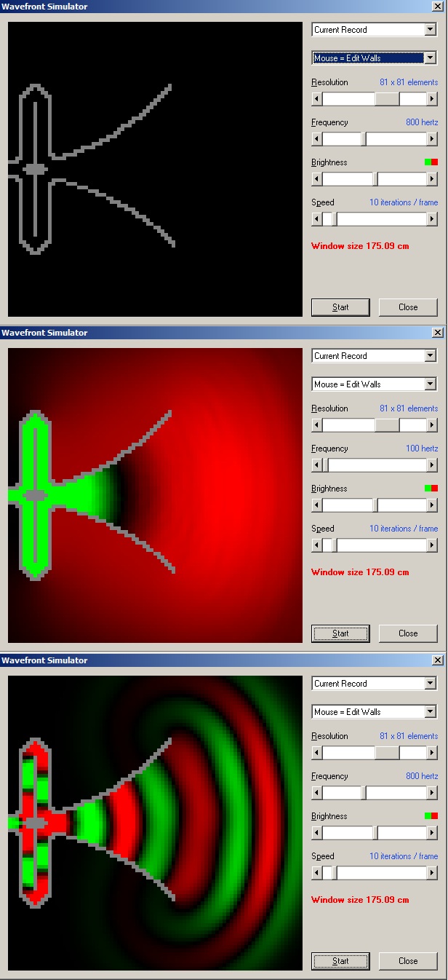Click Frequency slider left arrow in middle window

[317, 465]
